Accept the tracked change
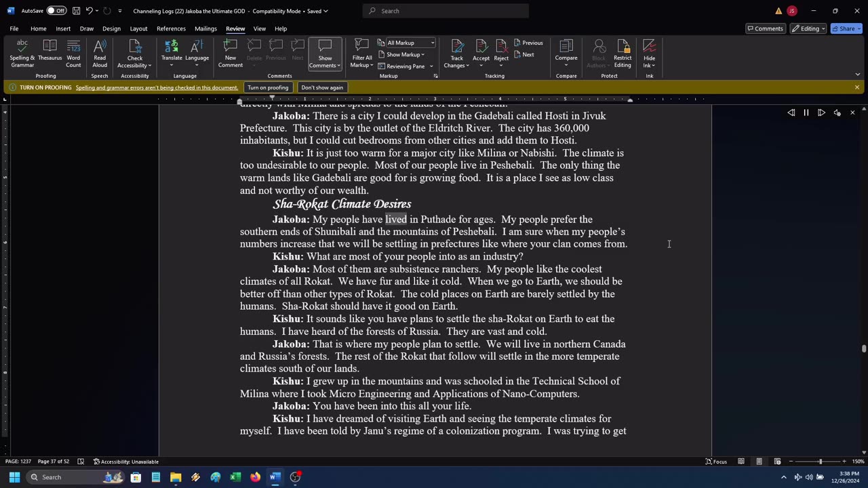Screen dimensions: 868x488 coord(481,50)
